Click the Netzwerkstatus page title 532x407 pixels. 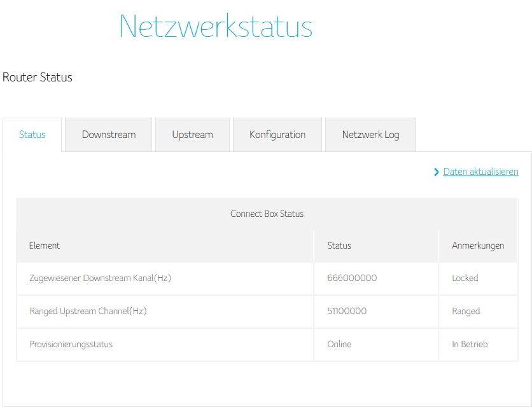tap(216, 27)
